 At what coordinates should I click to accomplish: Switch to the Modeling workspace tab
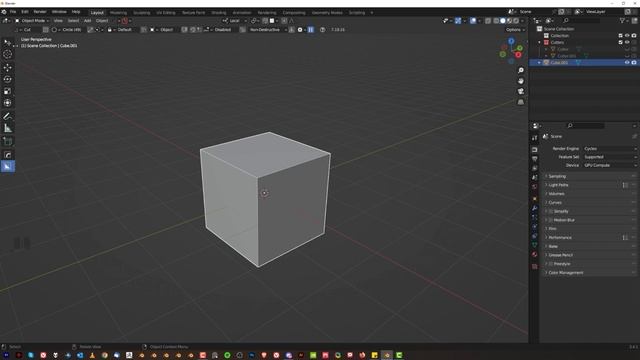[118, 13]
